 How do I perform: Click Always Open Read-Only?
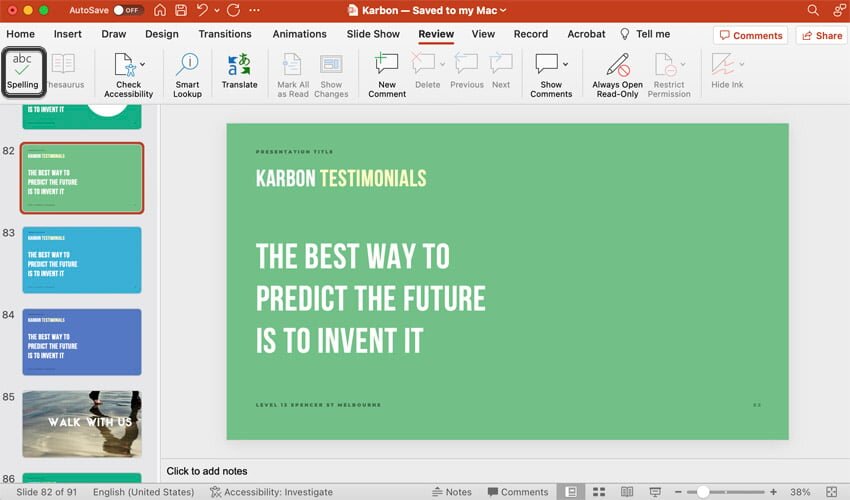[x=617, y=74]
